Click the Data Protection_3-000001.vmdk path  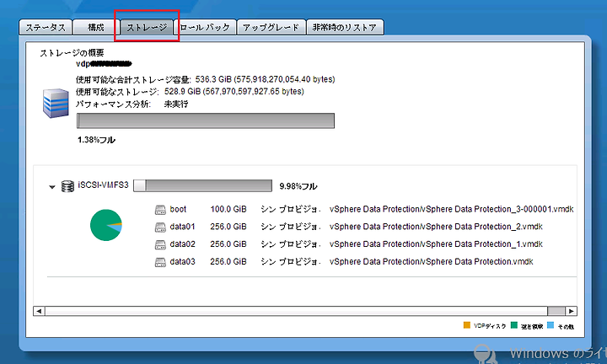tap(451, 209)
